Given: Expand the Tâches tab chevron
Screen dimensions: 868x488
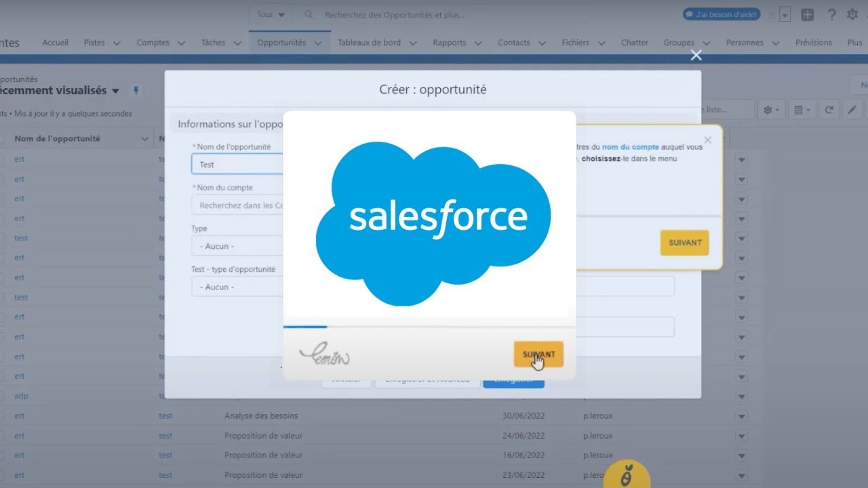Looking at the screenshot, I should (x=237, y=43).
